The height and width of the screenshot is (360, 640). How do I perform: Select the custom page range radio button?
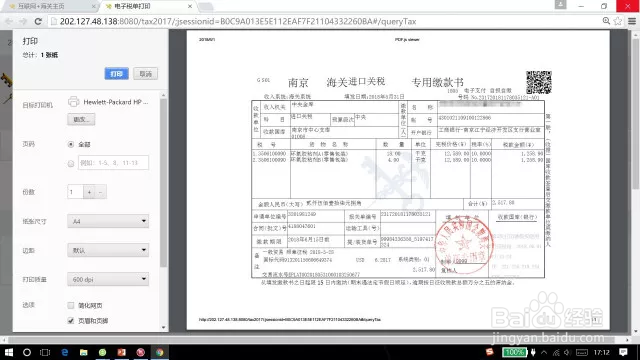pyautogui.click(x=71, y=163)
